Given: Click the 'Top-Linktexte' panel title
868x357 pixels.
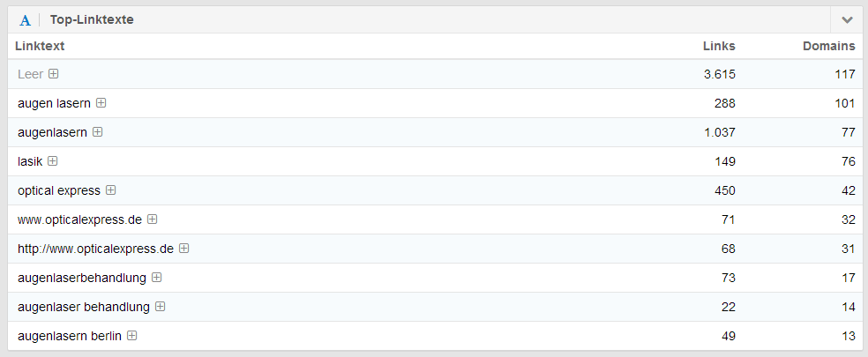Looking at the screenshot, I should pyautogui.click(x=92, y=19).
